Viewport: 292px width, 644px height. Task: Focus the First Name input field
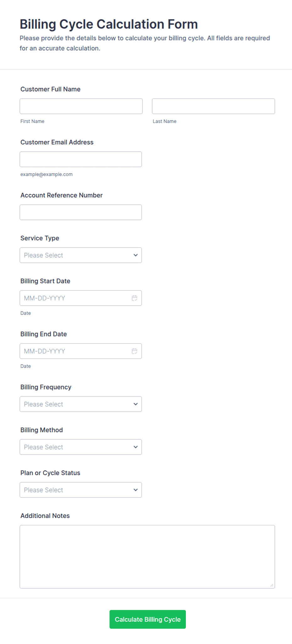(x=81, y=106)
